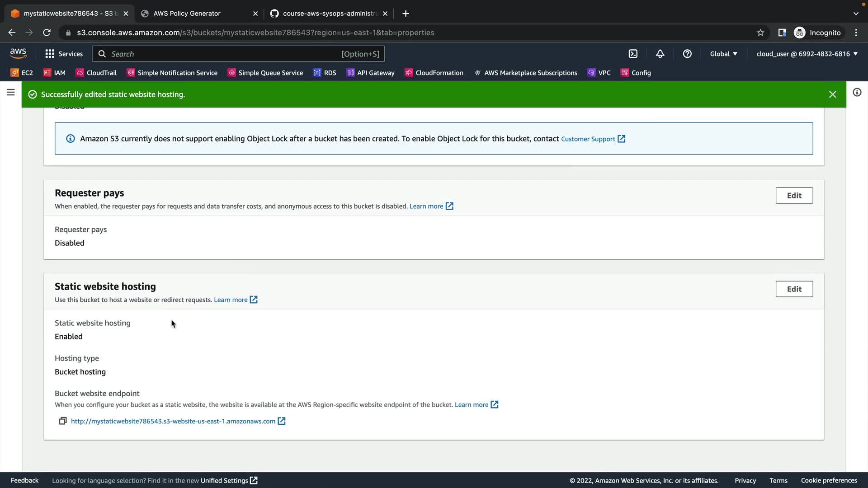Bookmark this page with star icon
The height and width of the screenshot is (488, 868).
[760, 33]
